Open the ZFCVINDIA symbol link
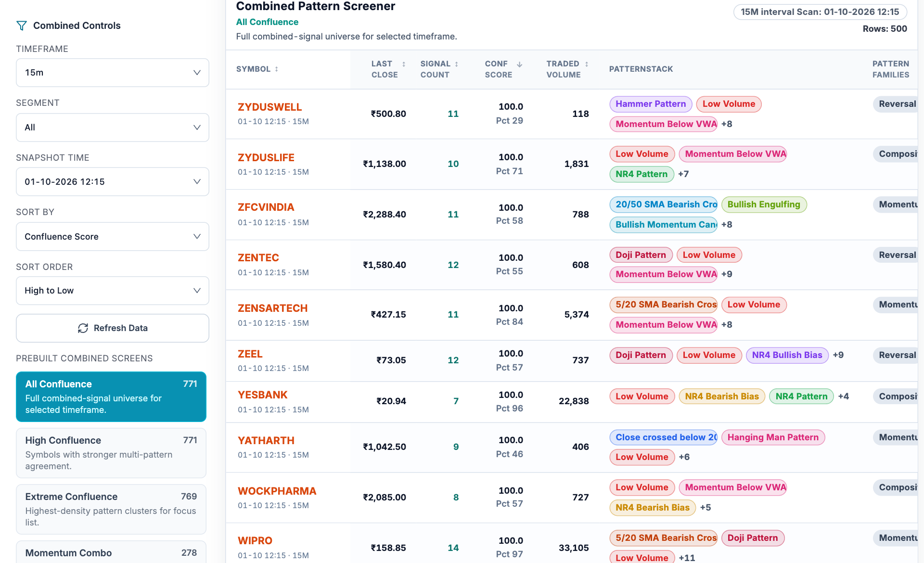The image size is (924, 563). pos(266,207)
